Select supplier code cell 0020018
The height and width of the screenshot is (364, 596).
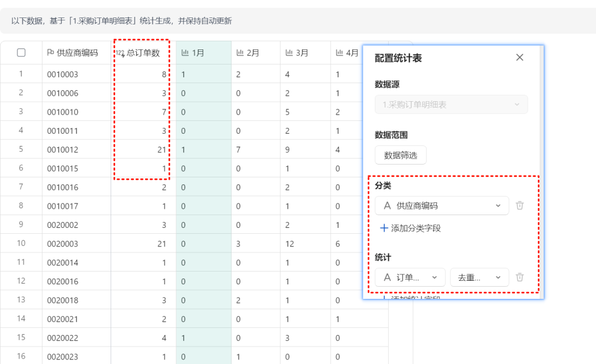coord(76,300)
